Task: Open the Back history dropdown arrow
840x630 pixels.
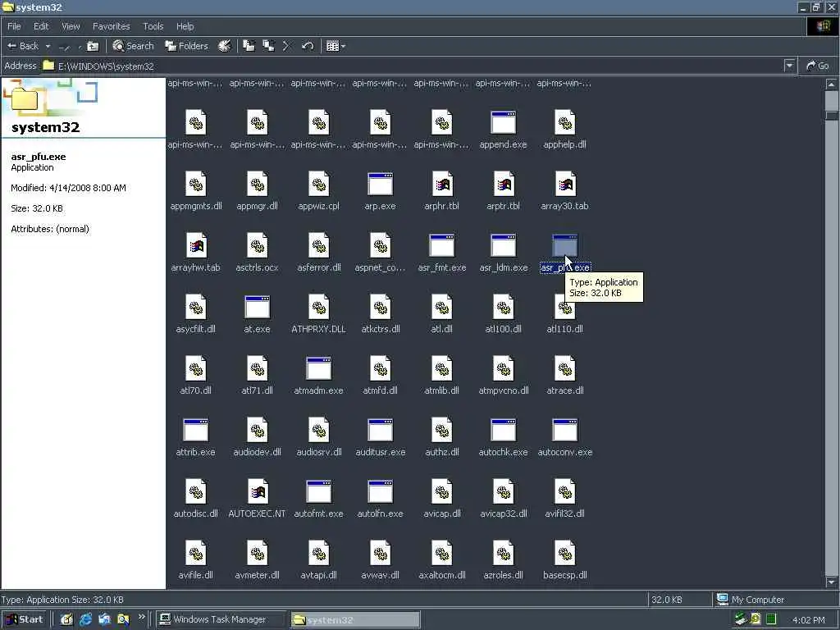Action: [48, 46]
